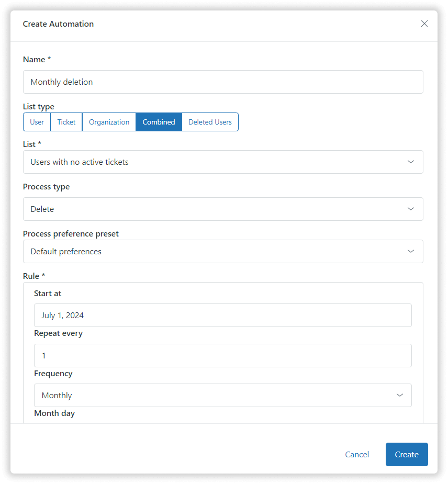Screen dimensions: 448x484
Task: Click the 'Start at' date field
Action: tap(223, 316)
